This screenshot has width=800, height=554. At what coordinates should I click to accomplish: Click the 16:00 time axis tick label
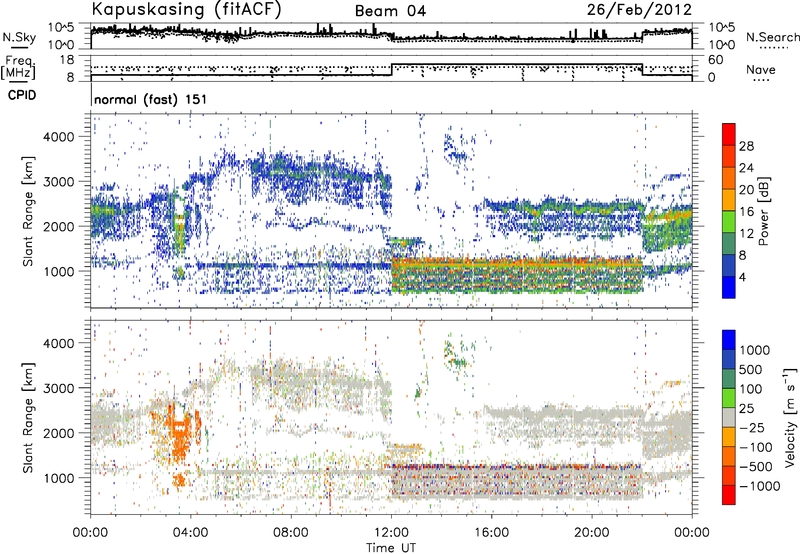pos(491,533)
